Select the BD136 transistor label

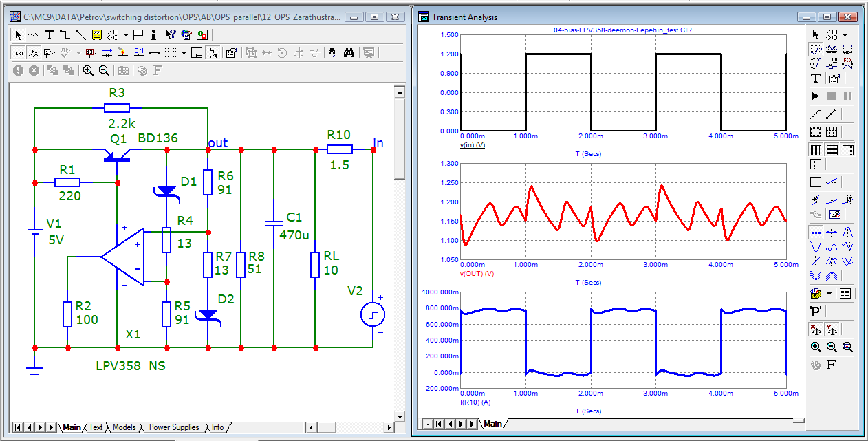coord(158,138)
